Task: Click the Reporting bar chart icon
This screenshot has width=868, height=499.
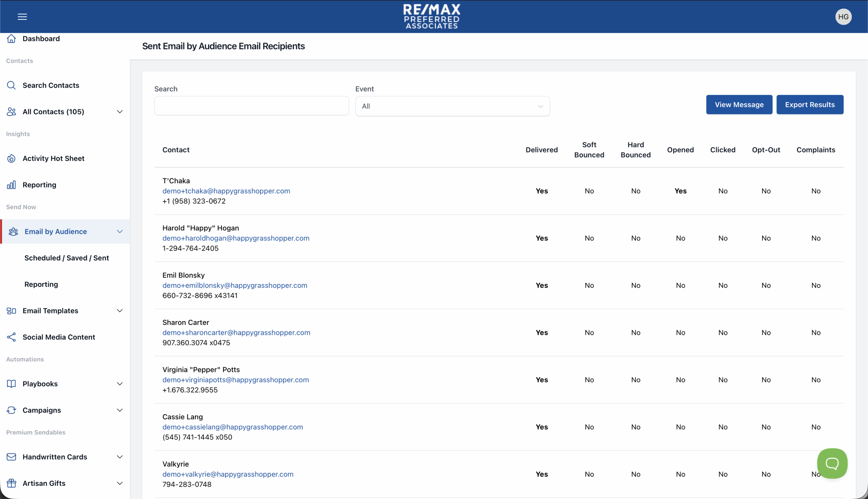Action: coord(11,185)
